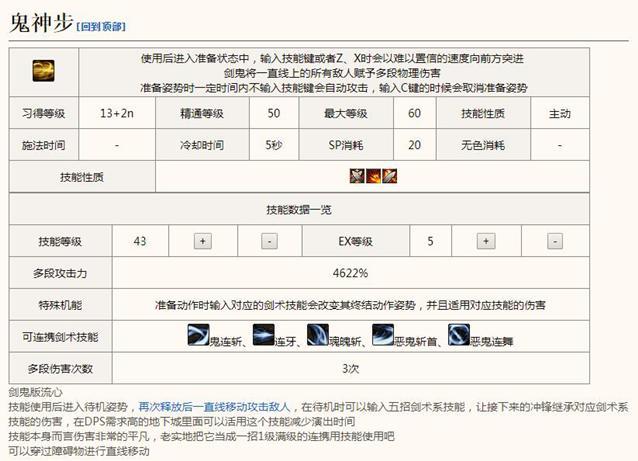Click the 主动 skill type cell
Screen dimensions: 638x461
(560, 113)
